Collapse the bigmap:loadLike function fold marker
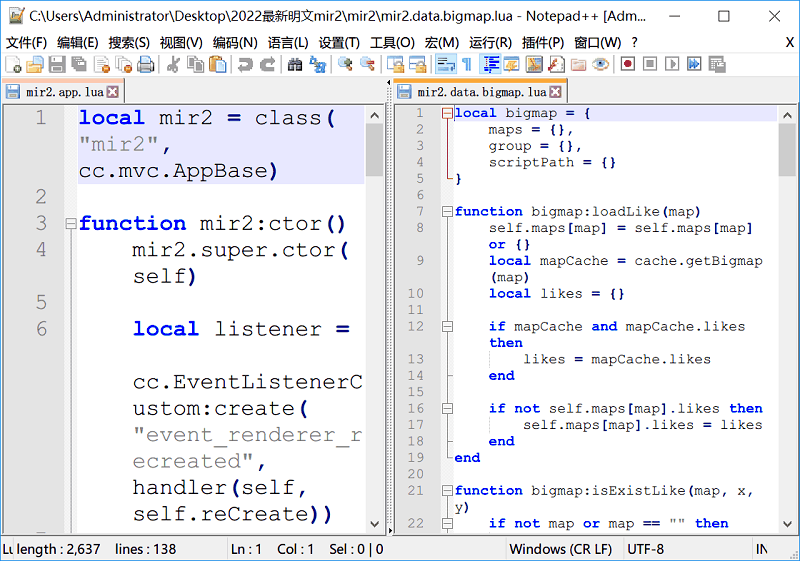 [447, 212]
